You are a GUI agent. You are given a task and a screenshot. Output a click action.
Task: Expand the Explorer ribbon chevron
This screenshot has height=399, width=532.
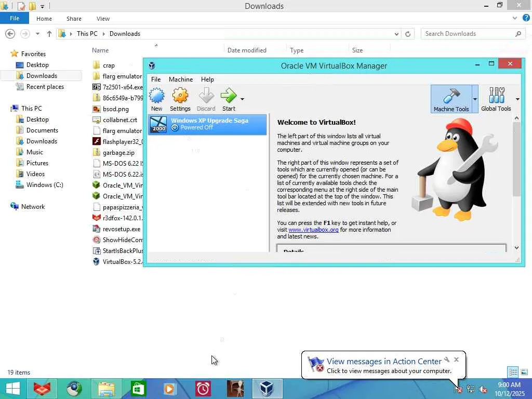coord(515,18)
